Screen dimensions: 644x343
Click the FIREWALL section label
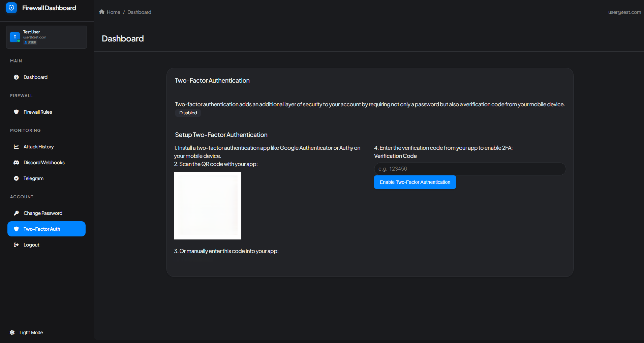21,96
